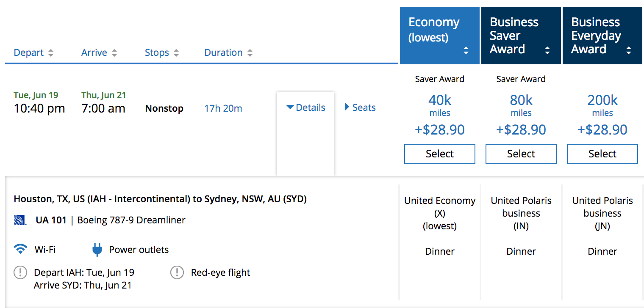Viewport: 644px width, 308px height.
Task: Click the Wi-Fi amenity icon
Action: pos(20,250)
